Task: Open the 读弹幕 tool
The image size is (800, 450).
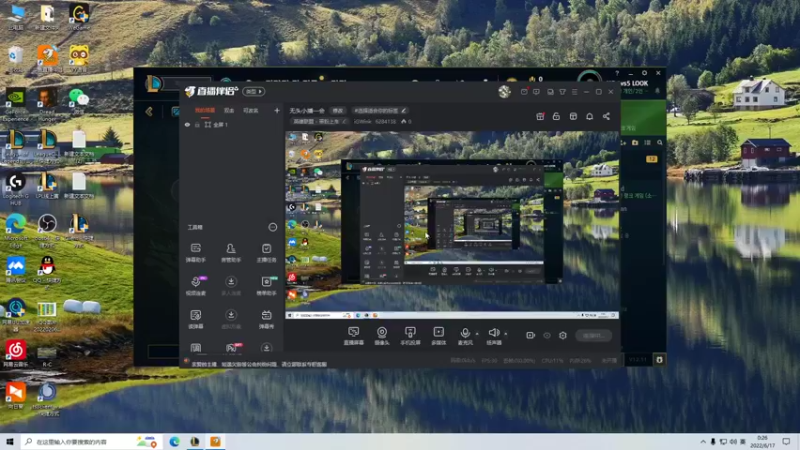Action: [195, 319]
